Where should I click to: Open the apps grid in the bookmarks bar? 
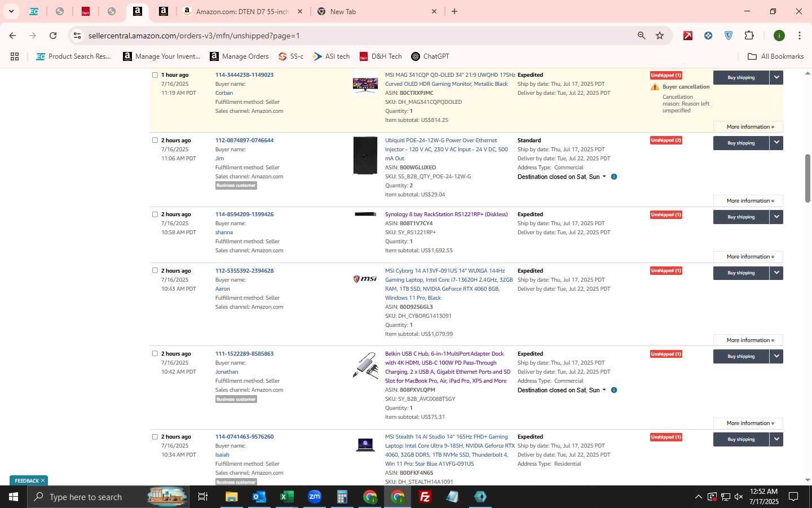[x=15, y=56]
